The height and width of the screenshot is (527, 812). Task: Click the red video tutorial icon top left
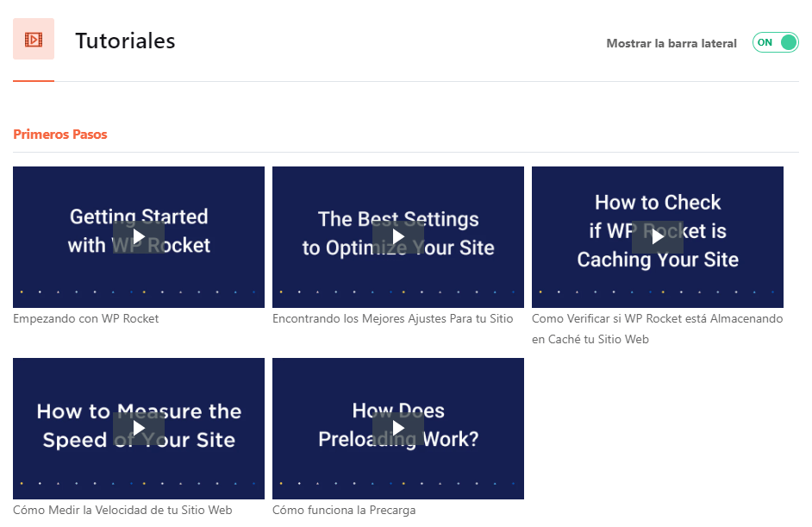(x=33, y=38)
